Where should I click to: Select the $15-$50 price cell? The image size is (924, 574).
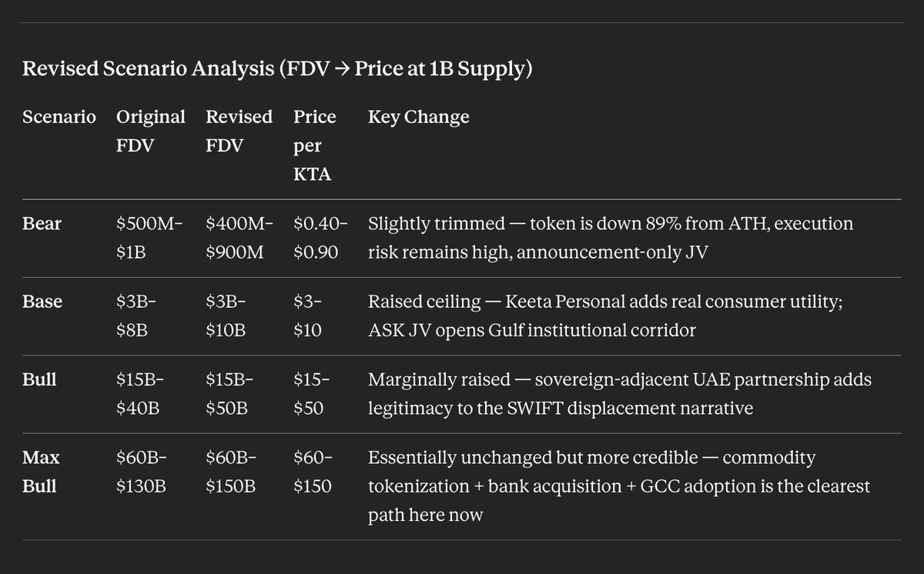coord(313,394)
